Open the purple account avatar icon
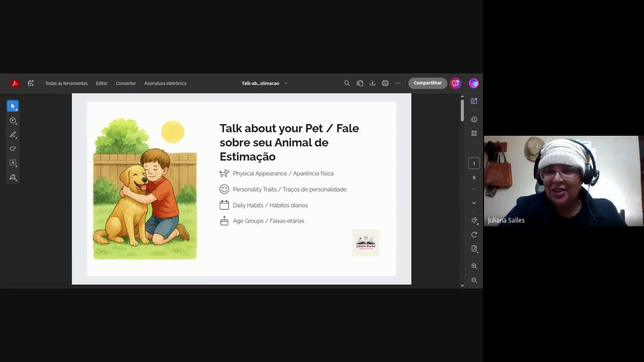 pyautogui.click(x=473, y=83)
